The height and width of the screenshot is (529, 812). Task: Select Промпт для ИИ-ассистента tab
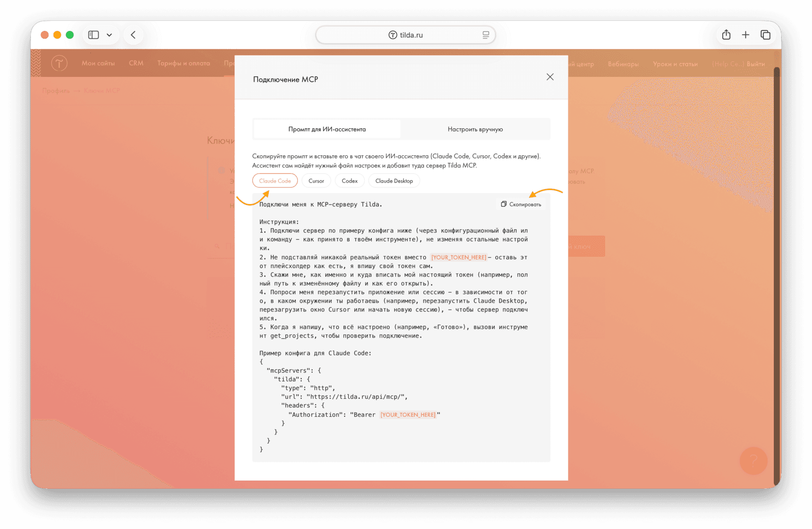327,129
